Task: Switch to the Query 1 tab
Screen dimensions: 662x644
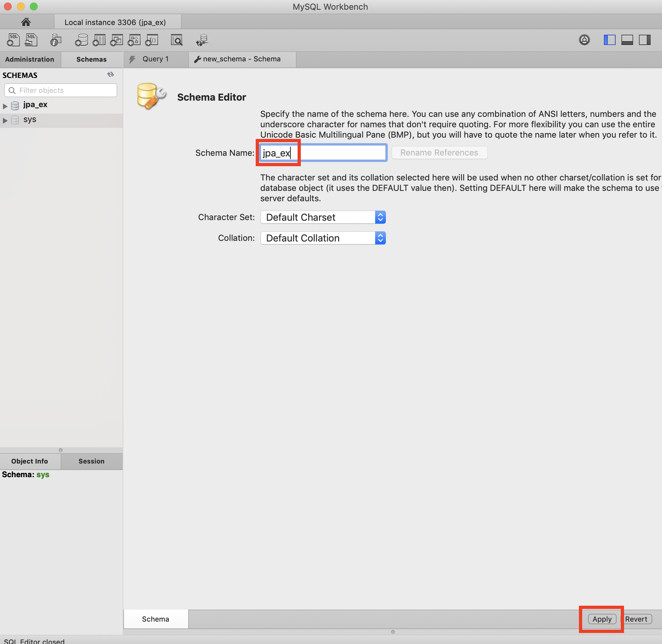Action: pyautogui.click(x=155, y=59)
